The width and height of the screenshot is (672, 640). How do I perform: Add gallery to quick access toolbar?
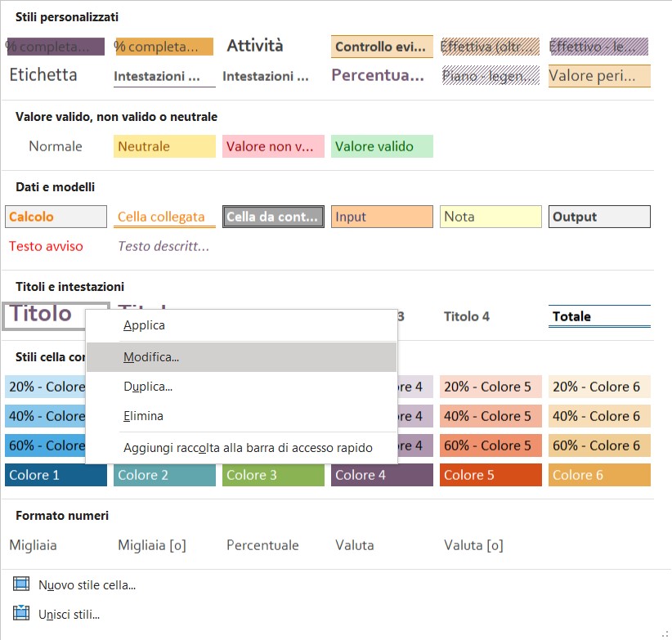click(248, 448)
